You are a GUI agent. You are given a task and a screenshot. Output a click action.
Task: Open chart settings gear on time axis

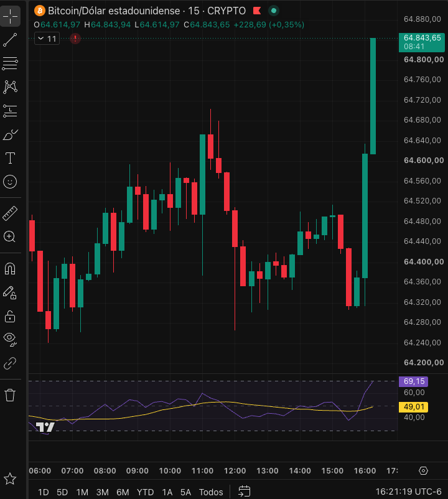click(x=423, y=470)
